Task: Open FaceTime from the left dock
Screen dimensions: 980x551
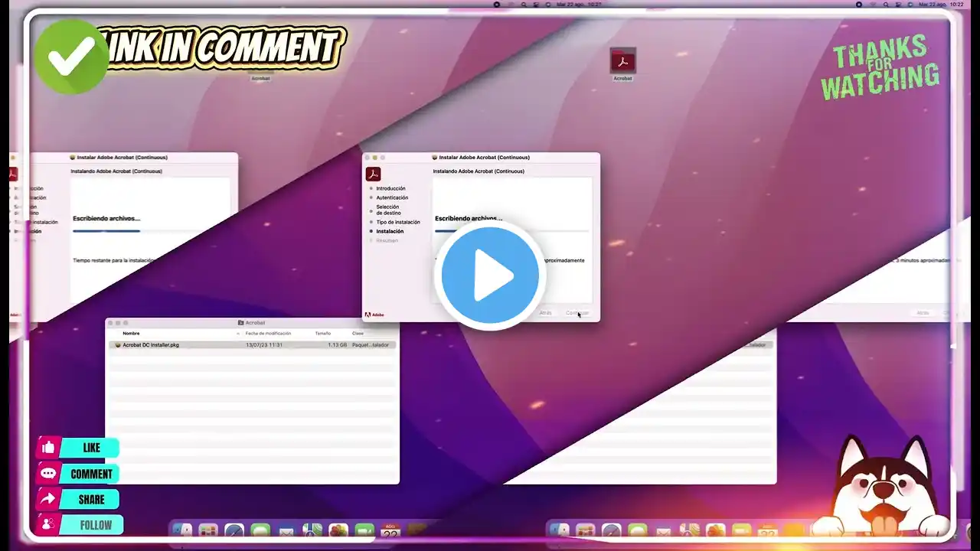Action: pos(364,530)
